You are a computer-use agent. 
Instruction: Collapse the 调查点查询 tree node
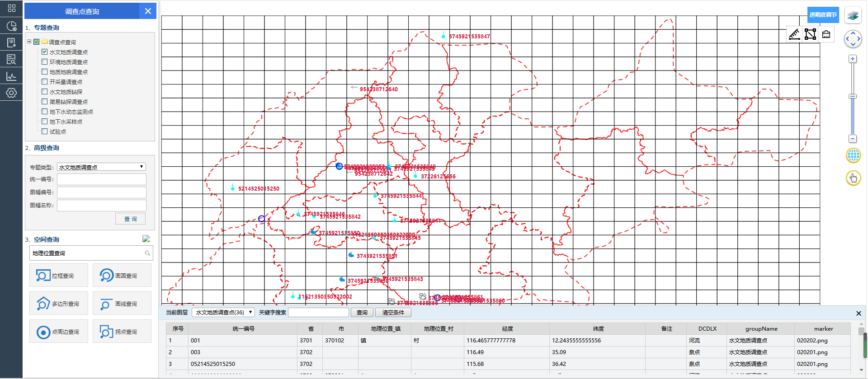pyautogui.click(x=29, y=42)
